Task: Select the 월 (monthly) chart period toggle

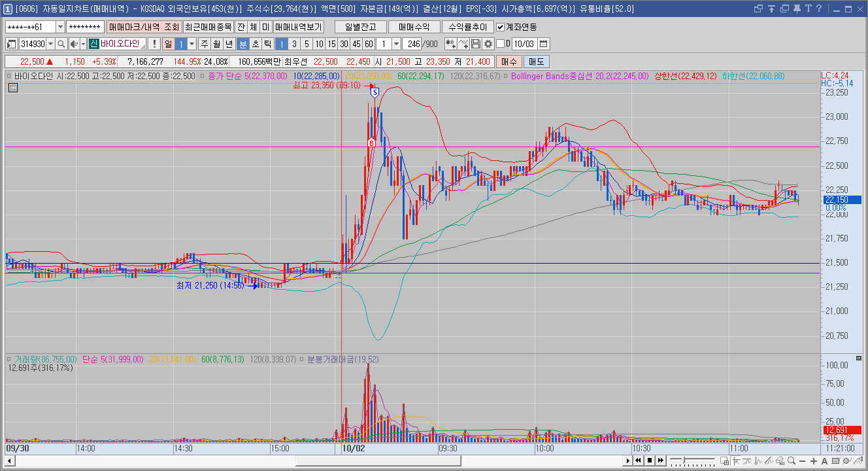Action: pyautogui.click(x=217, y=44)
